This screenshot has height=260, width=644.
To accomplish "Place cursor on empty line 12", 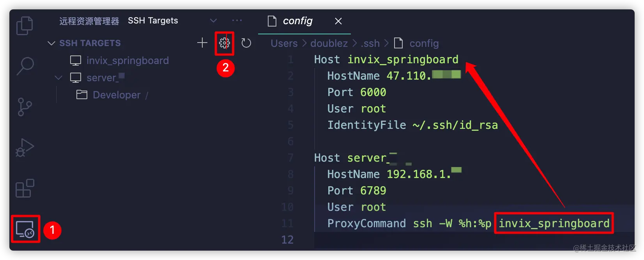I will (468, 240).
